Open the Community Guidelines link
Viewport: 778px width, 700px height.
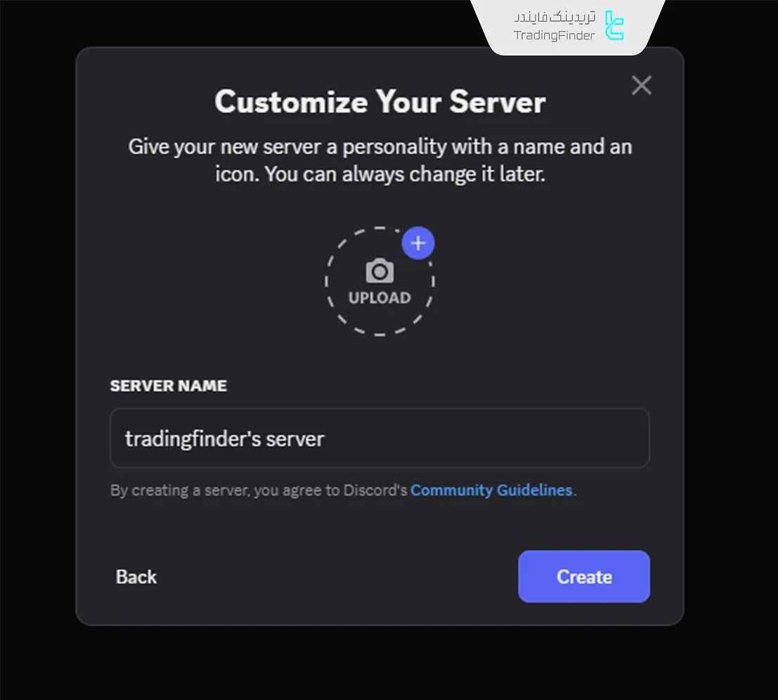tap(491, 490)
